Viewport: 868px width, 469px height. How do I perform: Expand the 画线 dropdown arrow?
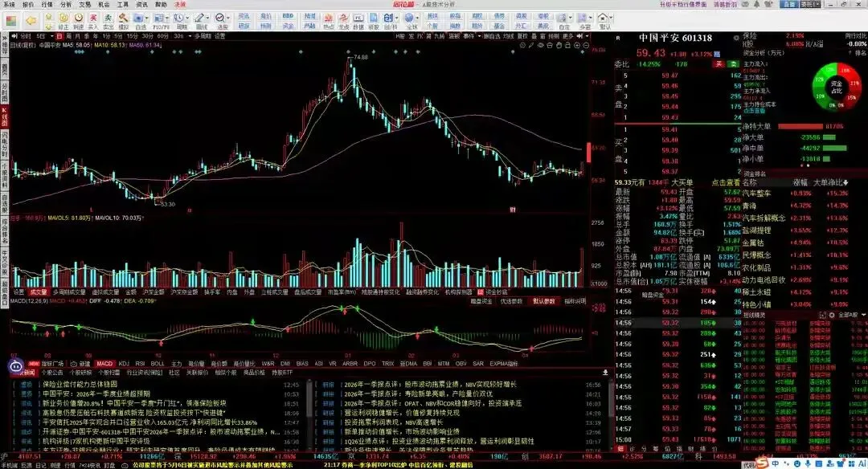207,18
